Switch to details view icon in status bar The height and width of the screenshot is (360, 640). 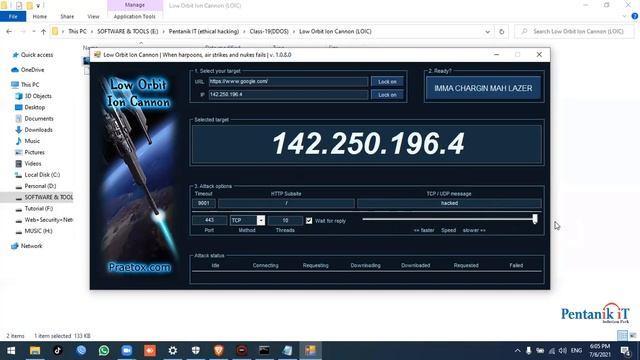pos(622,336)
